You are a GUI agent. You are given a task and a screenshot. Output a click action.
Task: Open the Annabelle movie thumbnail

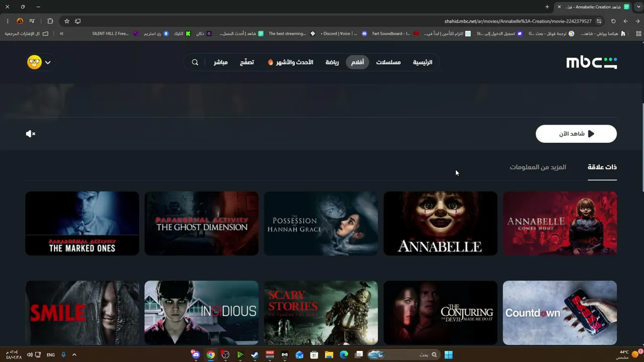[x=440, y=223]
